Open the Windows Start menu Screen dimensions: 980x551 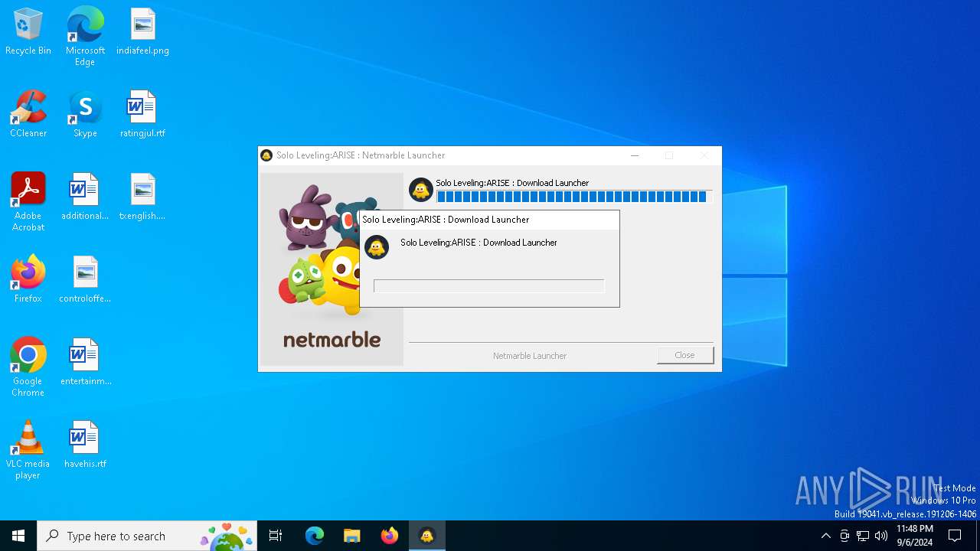pyautogui.click(x=18, y=536)
